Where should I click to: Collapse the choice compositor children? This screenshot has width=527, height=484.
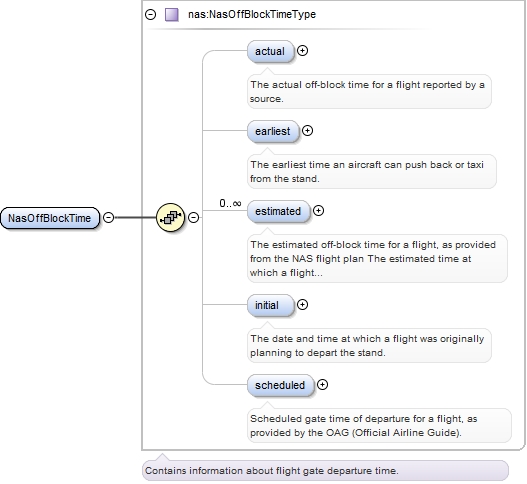193,217
